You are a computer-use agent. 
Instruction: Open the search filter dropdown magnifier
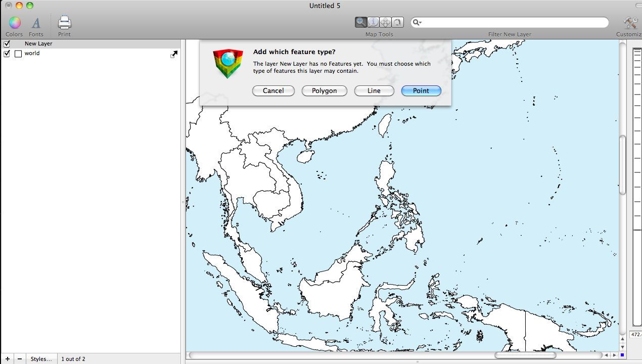point(417,23)
